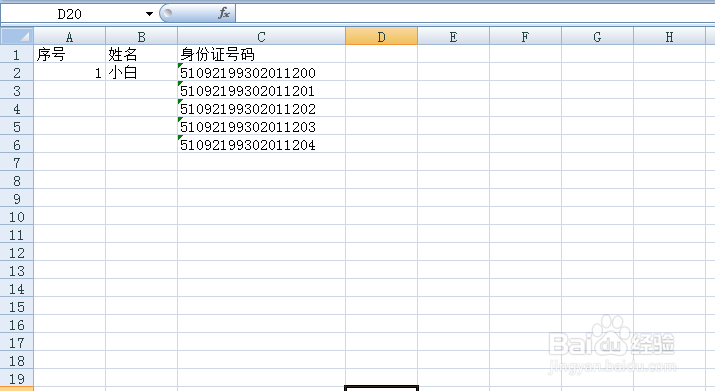Screen dimensions: 715x391
Task: Click cell containing 序号
Action: pyautogui.click(x=69, y=54)
